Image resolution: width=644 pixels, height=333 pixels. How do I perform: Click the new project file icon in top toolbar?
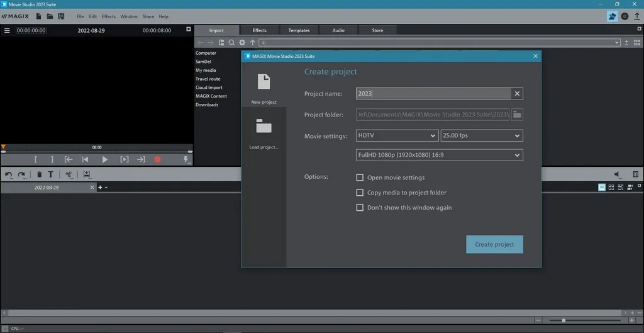point(38,16)
